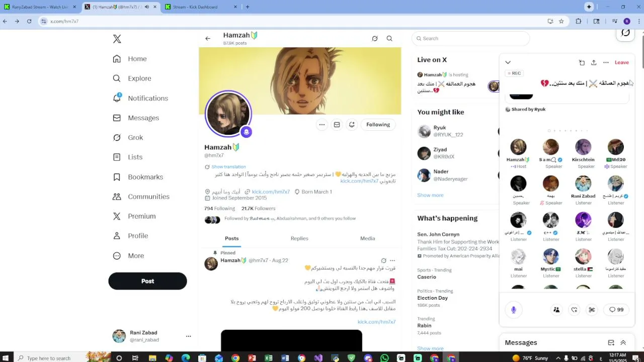This screenshot has height=362, width=644.
Task: Open Notifications in the sidebar
Action: pyautogui.click(x=141, y=98)
